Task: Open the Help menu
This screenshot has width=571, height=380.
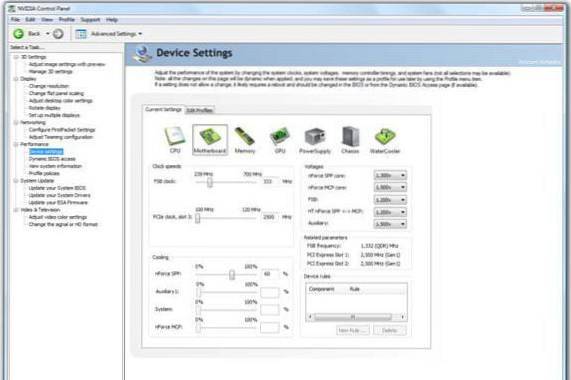Action: pos(112,20)
